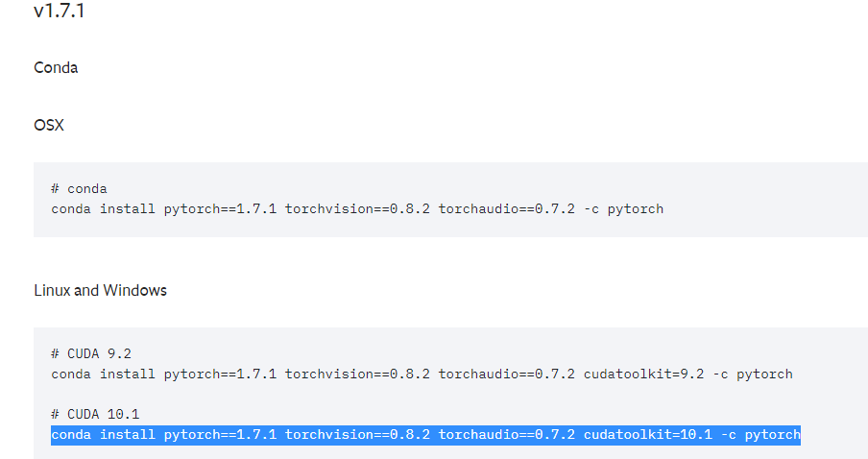Click cudatoolkit=9.2 in the install command
868x459 pixels.
pos(644,374)
